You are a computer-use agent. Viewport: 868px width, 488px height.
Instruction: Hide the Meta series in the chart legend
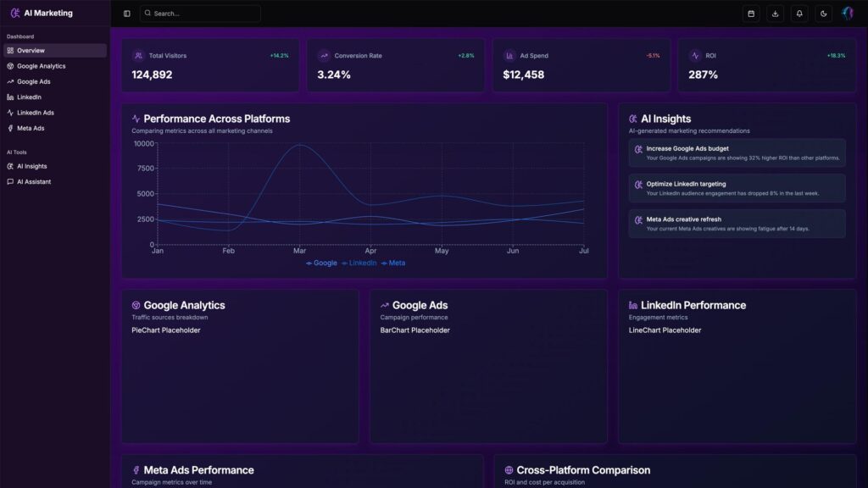(393, 263)
